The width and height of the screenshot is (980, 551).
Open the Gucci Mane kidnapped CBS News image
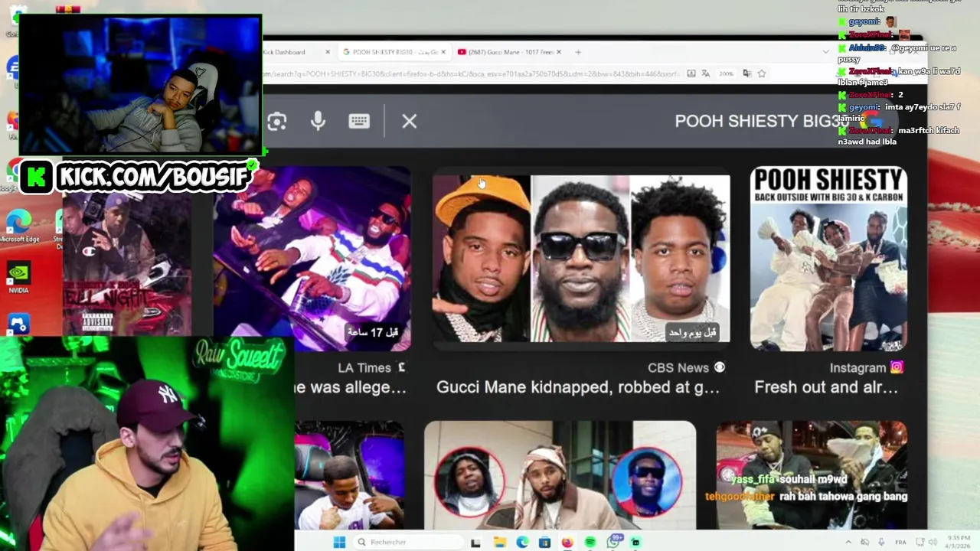[581, 259]
